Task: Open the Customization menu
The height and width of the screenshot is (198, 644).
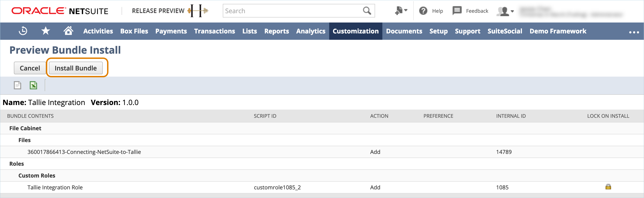Action: (356, 31)
